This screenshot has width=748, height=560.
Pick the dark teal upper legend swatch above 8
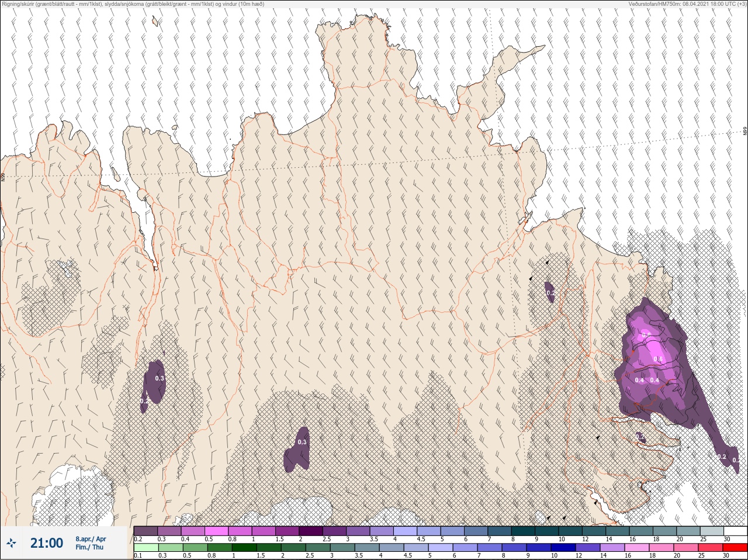coord(523,531)
